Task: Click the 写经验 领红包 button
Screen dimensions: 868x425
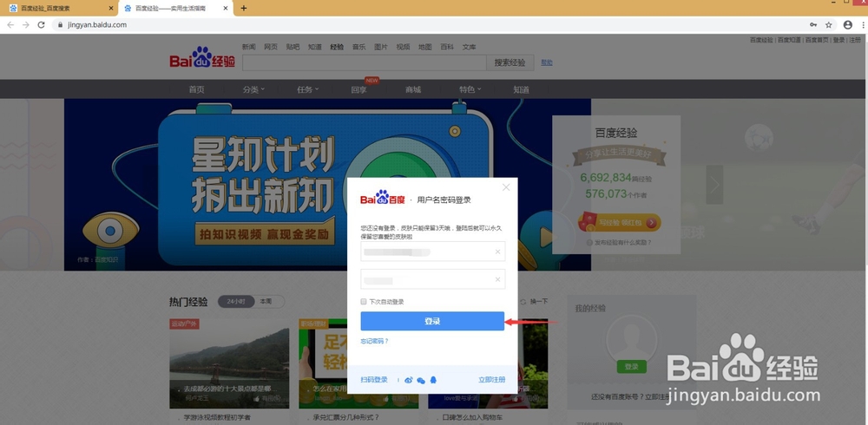Action: (620, 222)
